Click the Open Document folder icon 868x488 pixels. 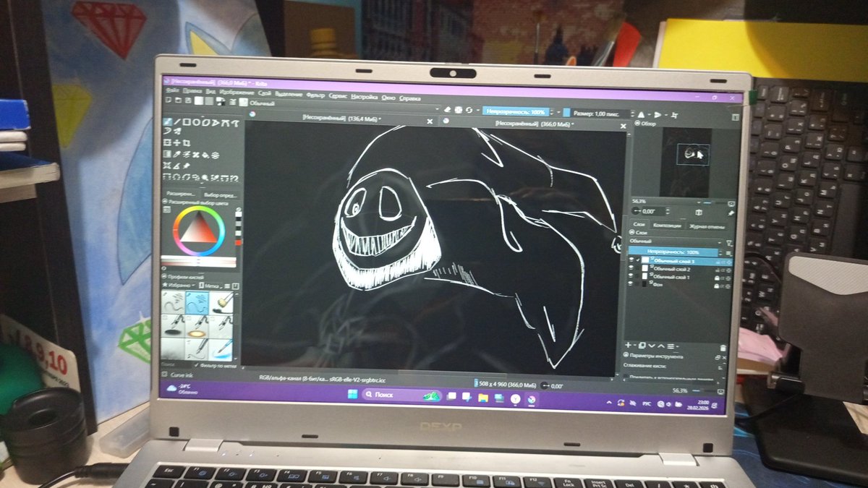point(178,102)
